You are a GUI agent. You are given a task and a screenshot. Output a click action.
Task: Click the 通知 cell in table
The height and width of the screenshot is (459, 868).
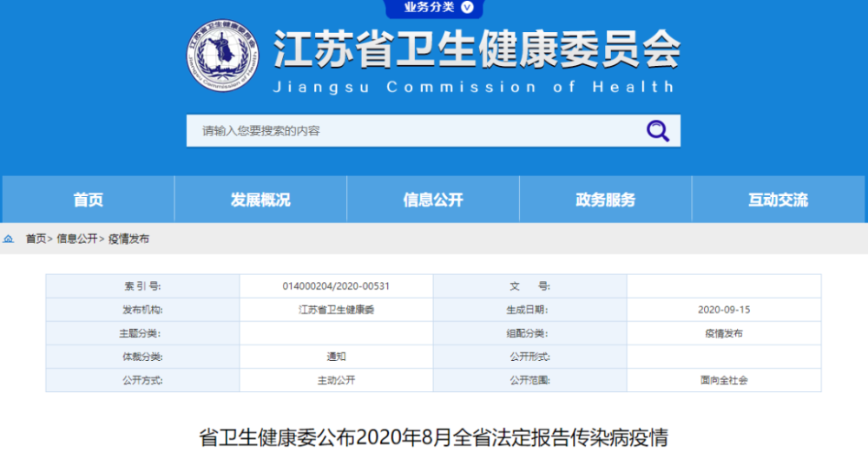[x=336, y=357]
